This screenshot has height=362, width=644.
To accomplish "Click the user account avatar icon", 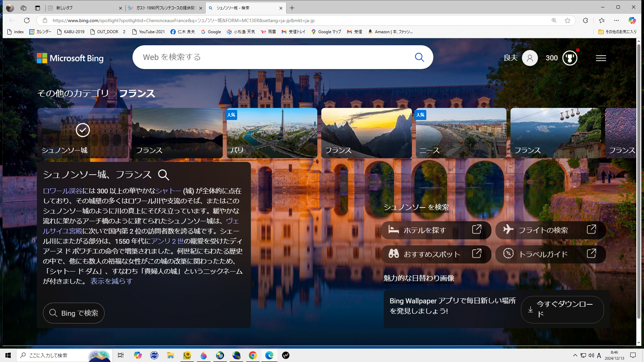I will point(530,58).
